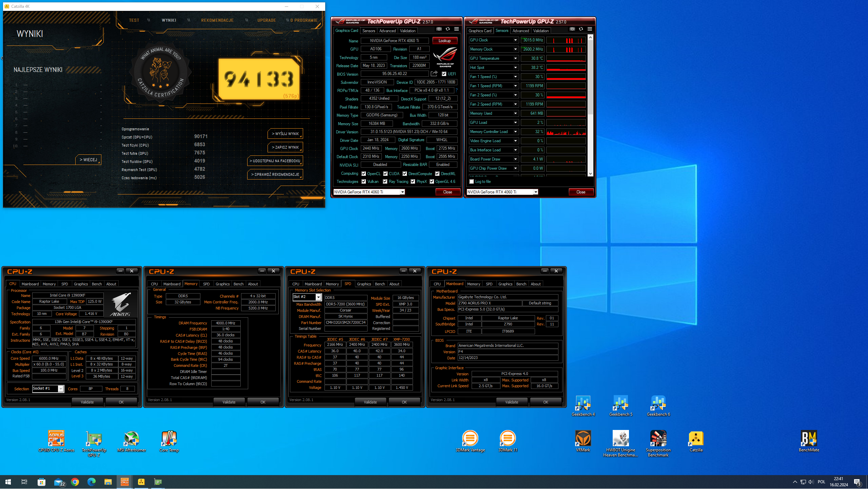Screen dimensions: 868x489
Task: Click UDOSTĘPNIJ NA FACEBOOKU button
Action: tap(275, 161)
